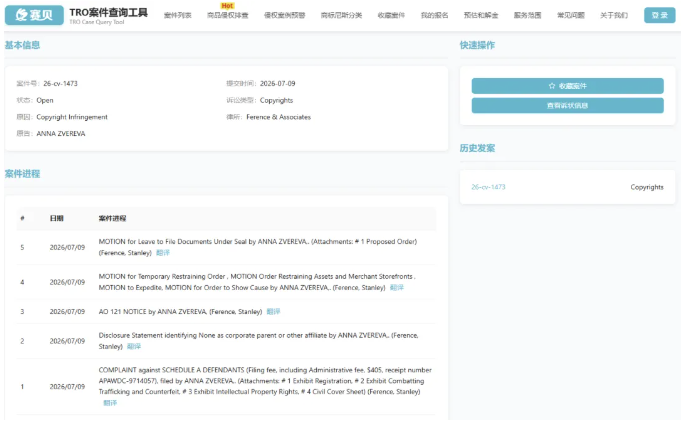Translate the COMPLAINT entry number 1
691x429 pixels.
point(110,403)
